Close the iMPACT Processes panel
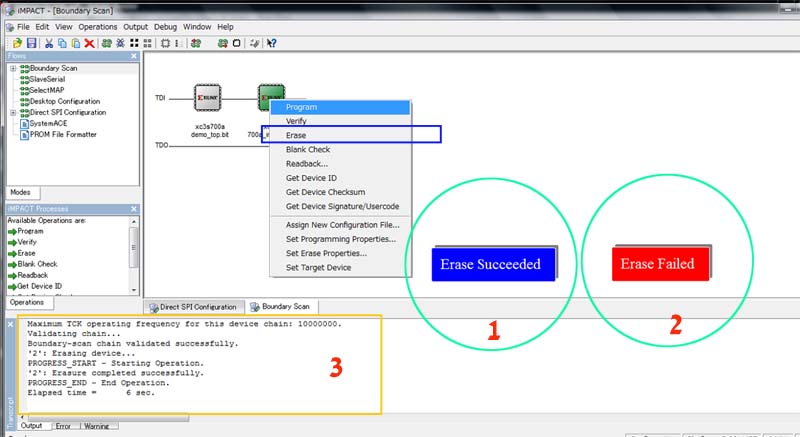The image size is (800, 437). coord(134,209)
